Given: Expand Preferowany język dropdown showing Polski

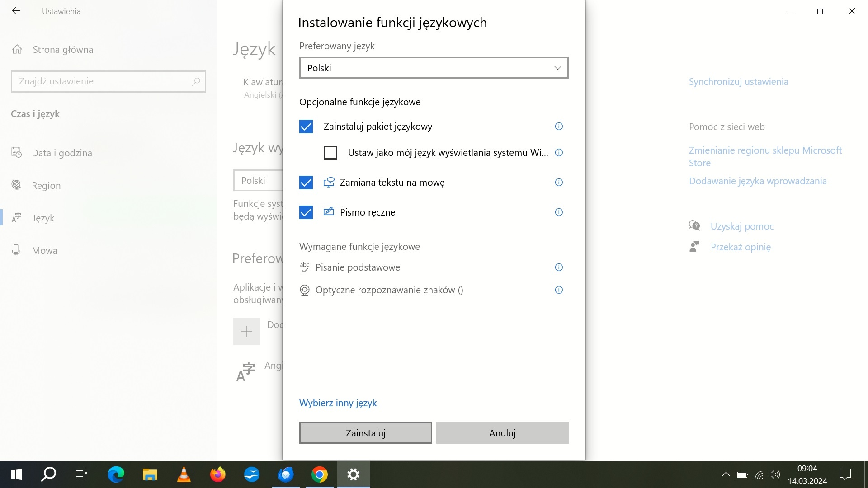Looking at the screenshot, I should (434, 68).
